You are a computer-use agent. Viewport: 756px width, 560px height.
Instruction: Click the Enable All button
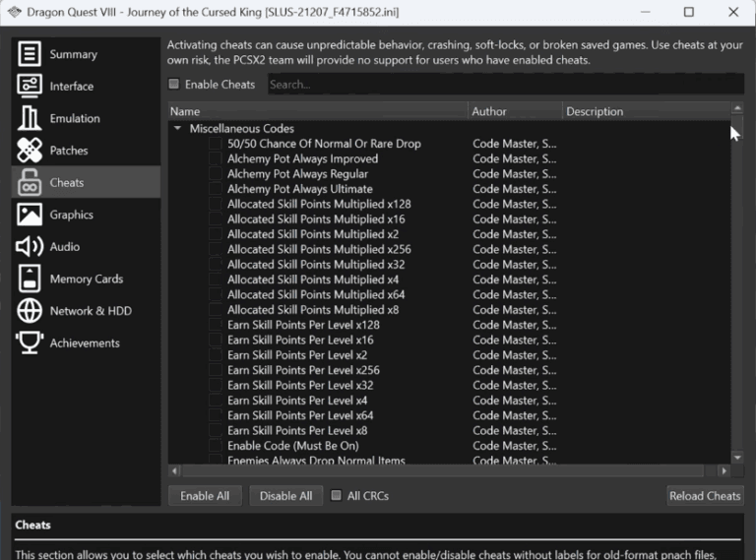[x=205, y=495]
